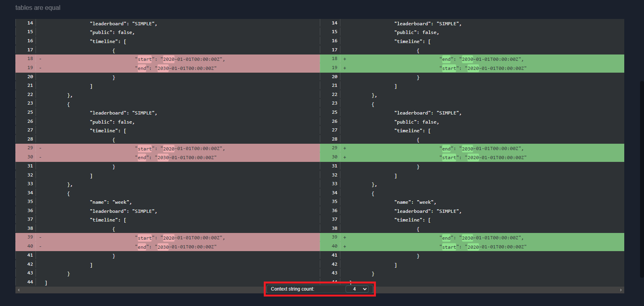This screenshot has height=306, width=644.
Task: Open the Context string count dropdown
Action: [x=357, y=289]
